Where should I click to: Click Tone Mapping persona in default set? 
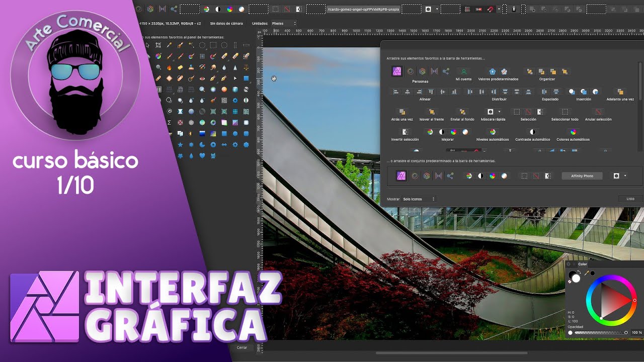438,176
